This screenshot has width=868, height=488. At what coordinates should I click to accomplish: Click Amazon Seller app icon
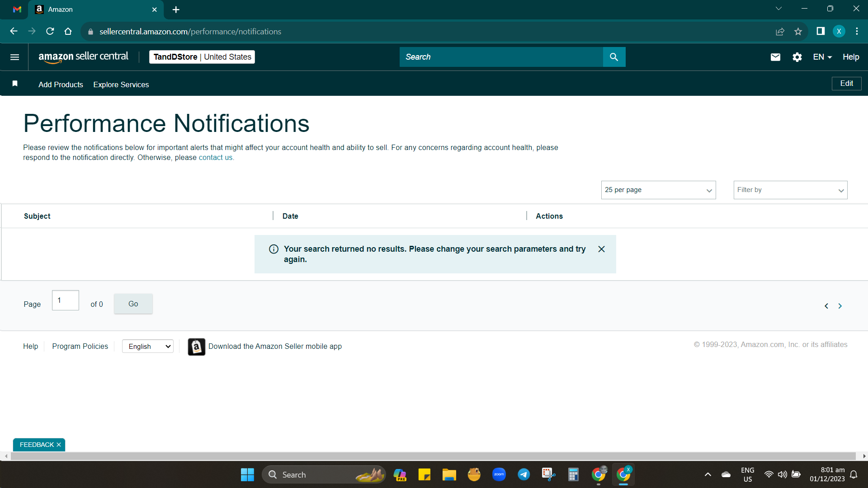pyautogui.click(x=197, y=347)
